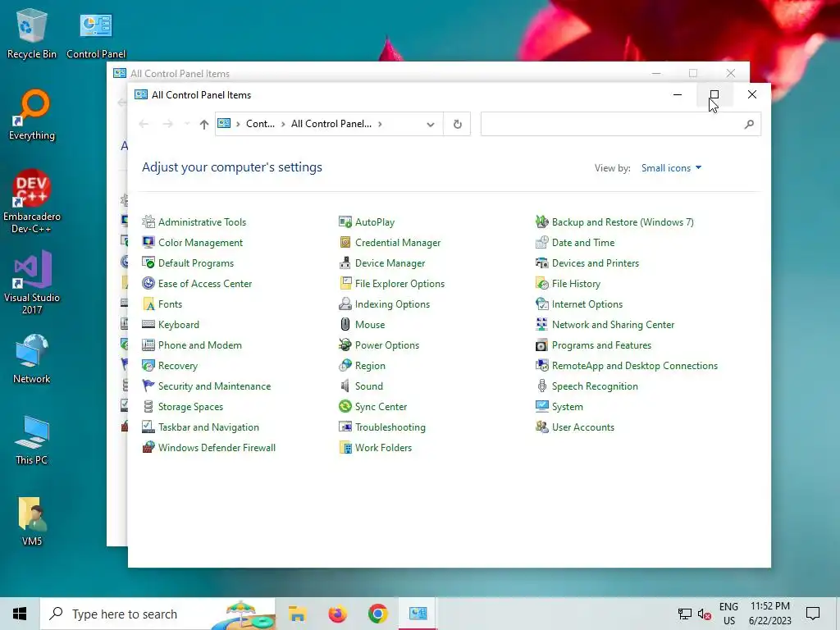Expand the recent locations arrow
Viewport: 840px width, 630px height.
tap(187, 125)
